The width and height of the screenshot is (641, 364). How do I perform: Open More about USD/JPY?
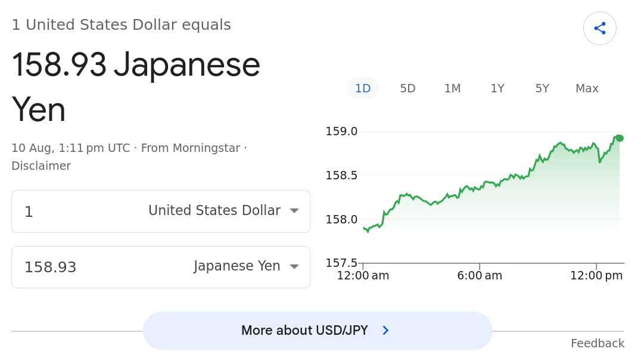click(318, 331)
